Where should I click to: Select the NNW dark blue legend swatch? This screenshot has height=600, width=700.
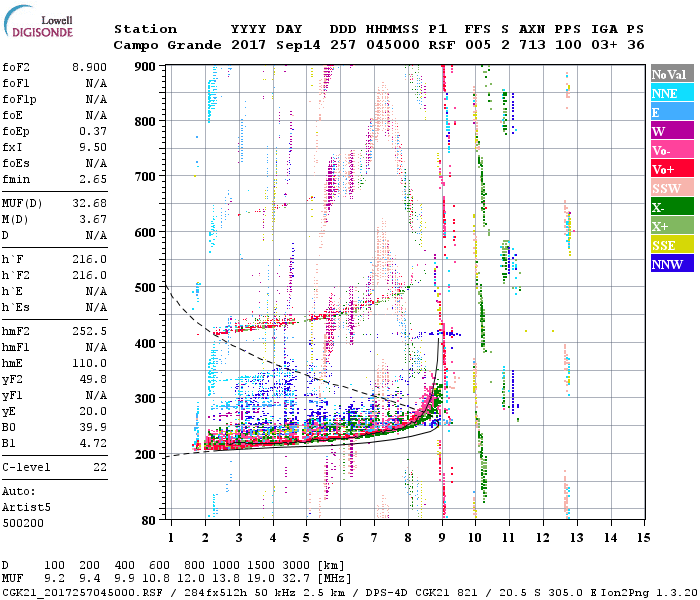(672, 264)
